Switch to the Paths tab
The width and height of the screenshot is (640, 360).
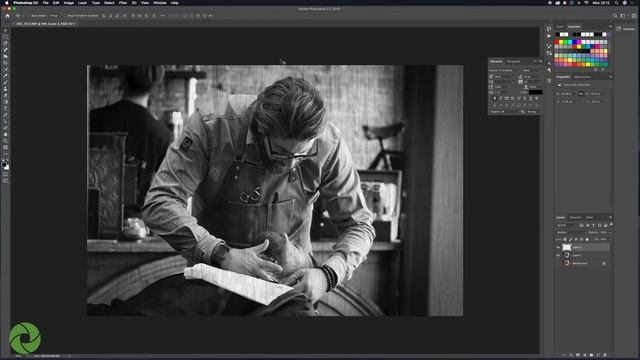tap(589, 217)
